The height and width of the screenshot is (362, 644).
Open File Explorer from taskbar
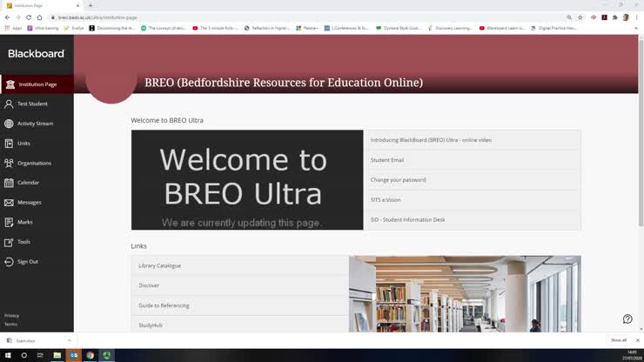57,355
